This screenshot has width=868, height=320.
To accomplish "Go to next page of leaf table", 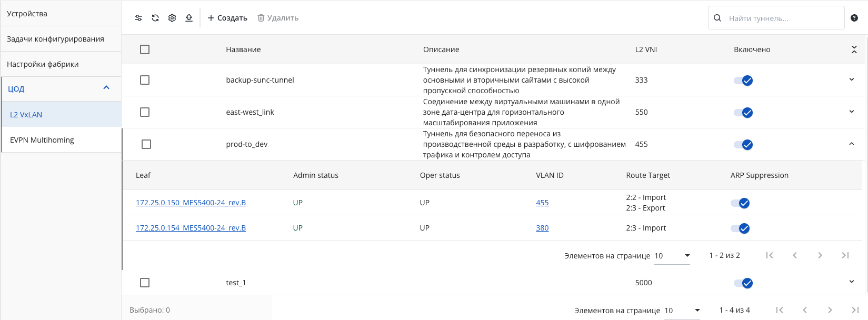I will [x=820, y=255].
